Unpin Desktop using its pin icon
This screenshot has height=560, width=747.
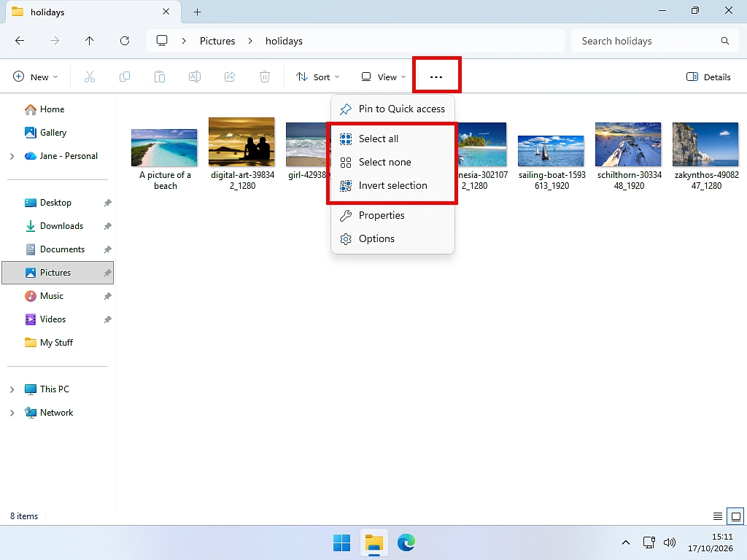click(108, 203)
